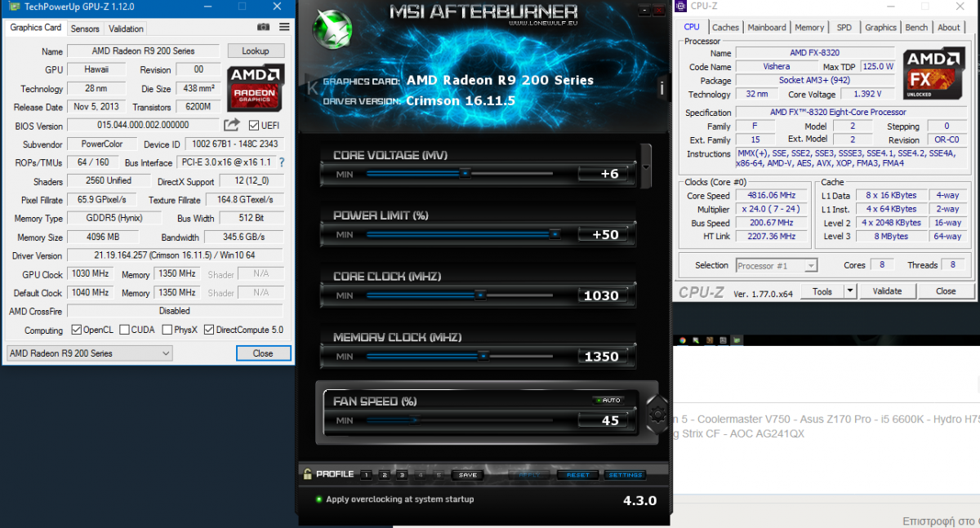Click the Lookup button in GPU-Z
Image resolution: width=980 pixels, height=528 pixels.
pos(256,51)
